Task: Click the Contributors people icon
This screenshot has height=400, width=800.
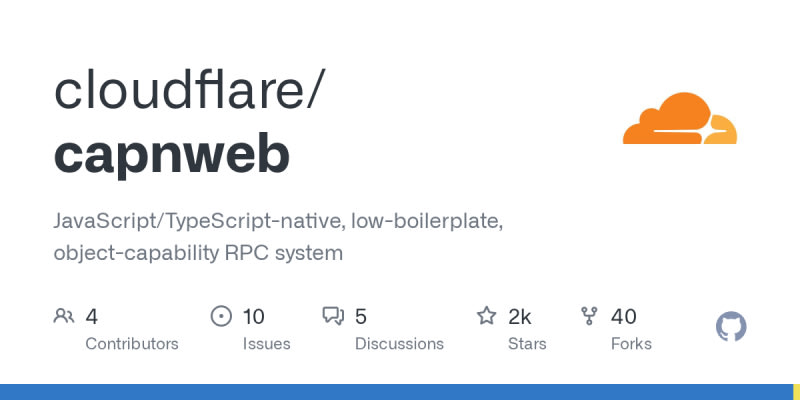Action: (x=64, y=317)
